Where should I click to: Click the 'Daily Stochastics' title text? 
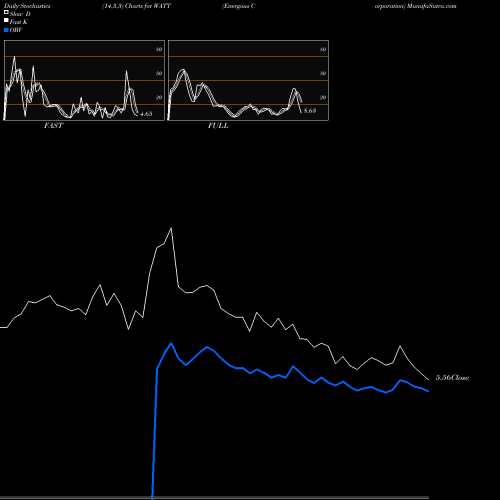(x=27, y=6)
